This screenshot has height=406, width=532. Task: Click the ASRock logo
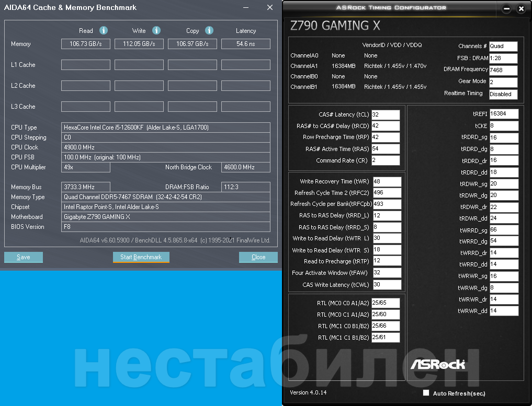[x=438, y=364]
